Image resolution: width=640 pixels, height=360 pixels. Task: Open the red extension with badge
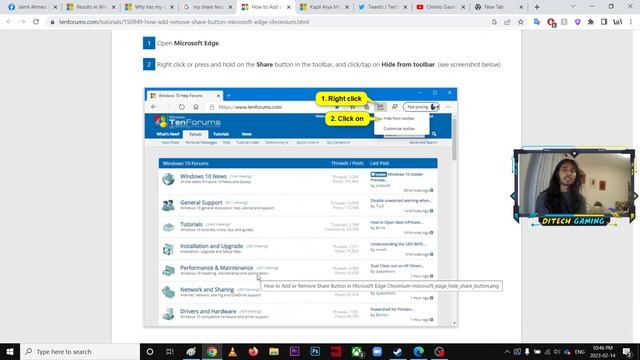pyautogui.click(x=551, y=22)
